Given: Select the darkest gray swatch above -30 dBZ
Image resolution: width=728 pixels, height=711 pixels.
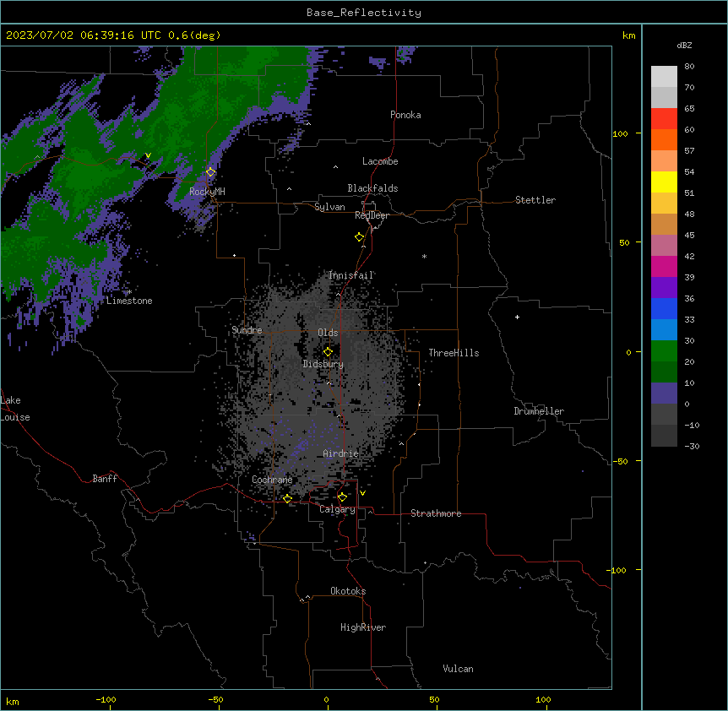Looking at the screenshot, I should (x=664, y=436).
